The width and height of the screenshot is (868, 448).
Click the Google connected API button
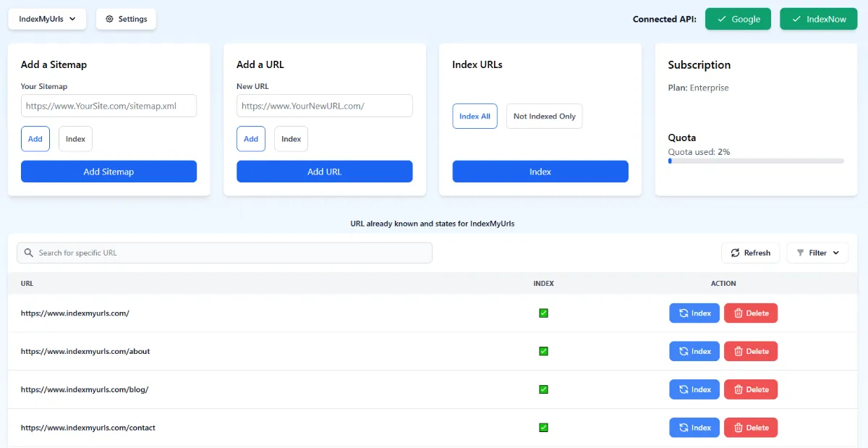pos(739,20)
